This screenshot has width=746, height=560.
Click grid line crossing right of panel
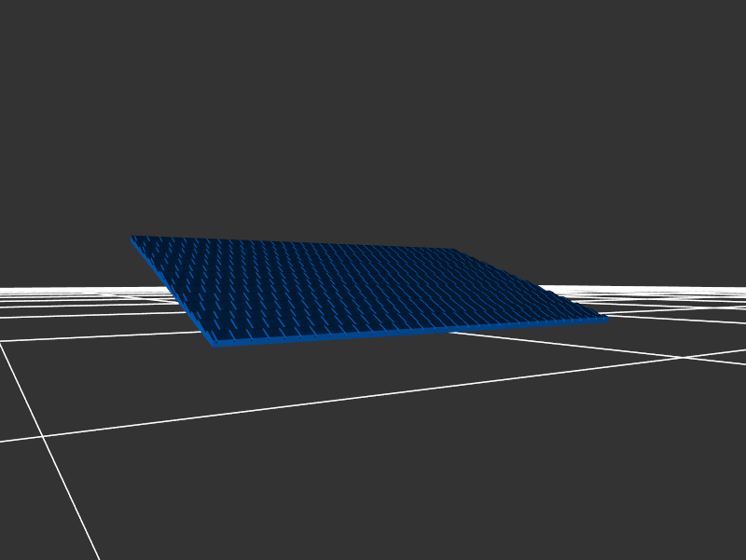point(685,356)
